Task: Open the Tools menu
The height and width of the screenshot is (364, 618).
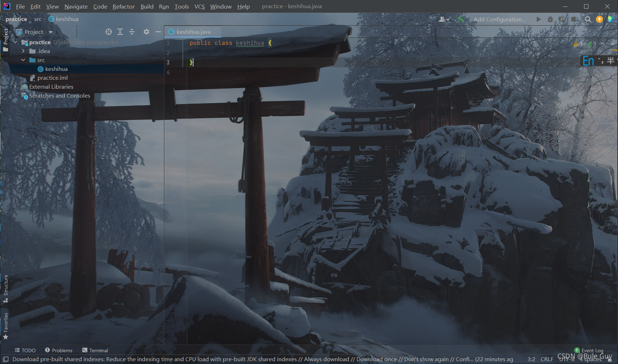Action: point(181,6)
